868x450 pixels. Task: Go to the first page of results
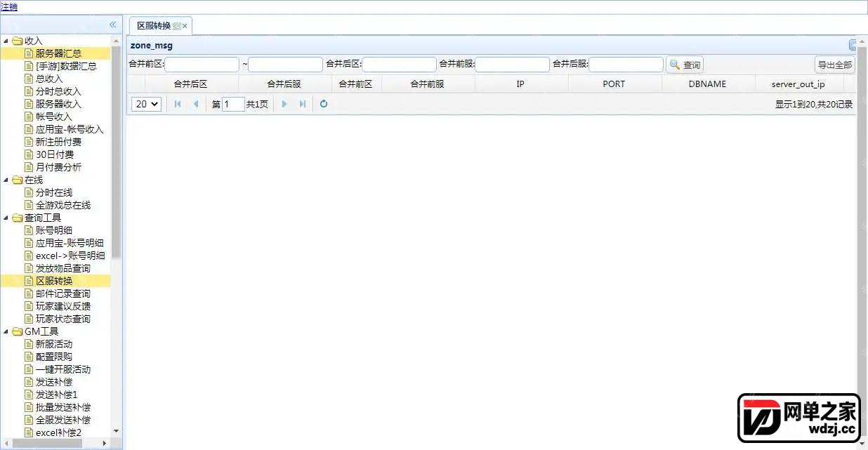point(178,104)
